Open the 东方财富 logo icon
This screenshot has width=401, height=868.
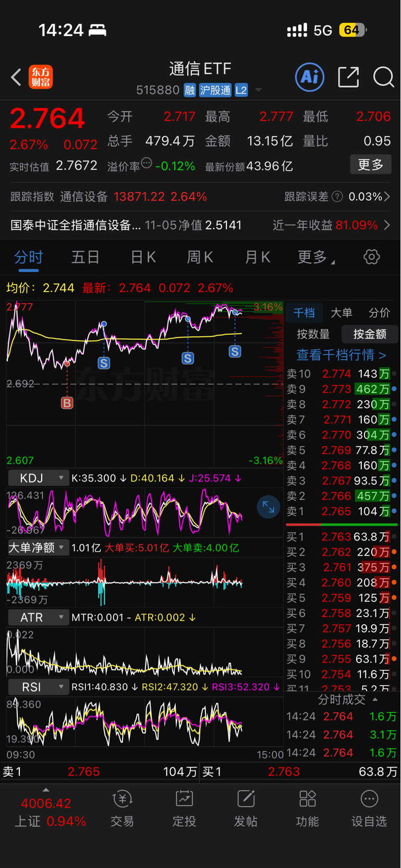(41, 77)
